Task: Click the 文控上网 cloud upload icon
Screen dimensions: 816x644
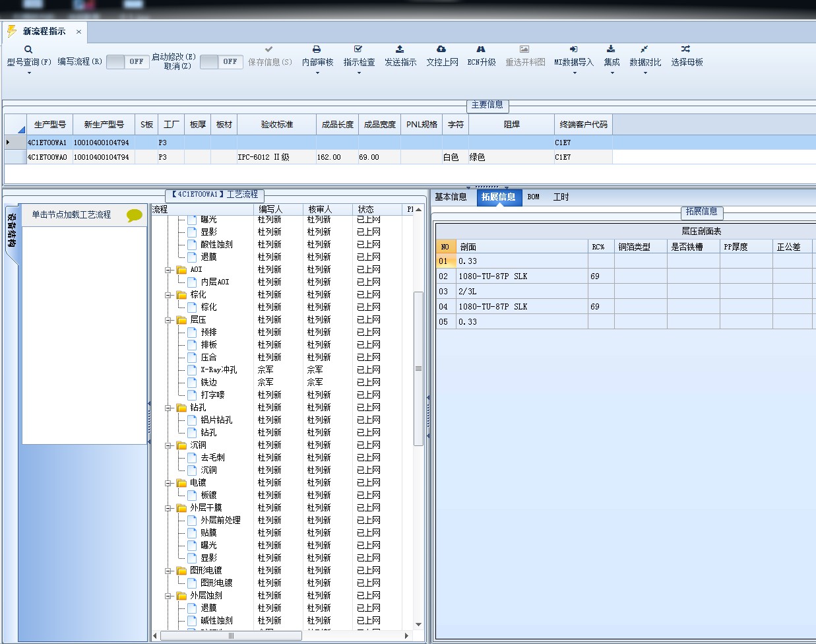Action: tap(441, 49)
